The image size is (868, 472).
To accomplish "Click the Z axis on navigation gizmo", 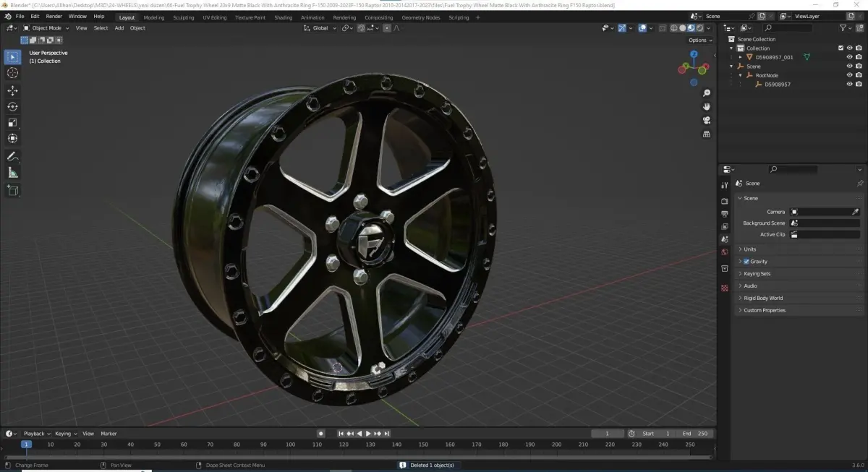I will 694,53.
